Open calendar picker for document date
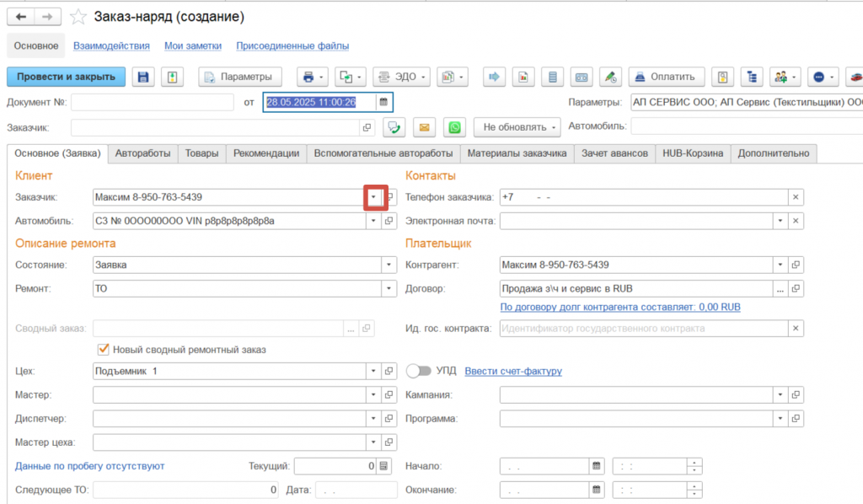863x504 pixels. coord(383,102)
